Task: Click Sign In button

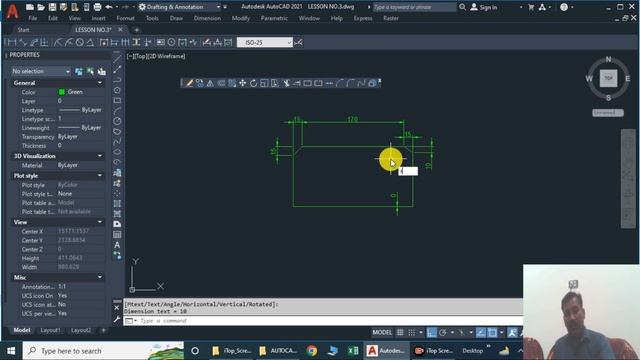Action: (484, 7)
